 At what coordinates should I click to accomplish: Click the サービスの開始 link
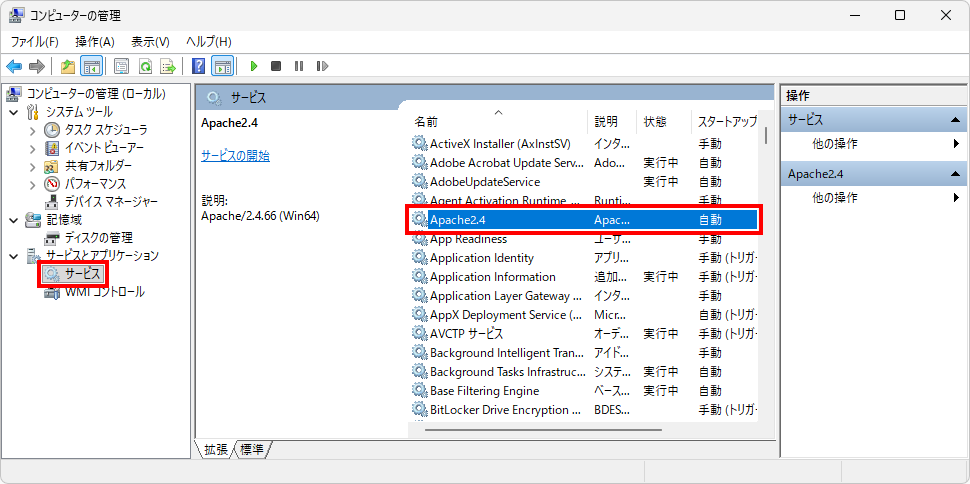tap(235, 156)
